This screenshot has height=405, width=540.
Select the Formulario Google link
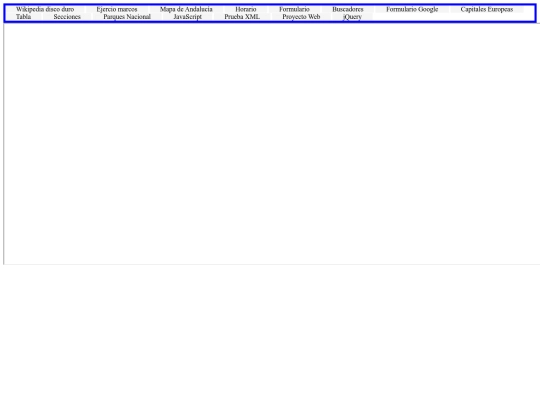point(412,9)
